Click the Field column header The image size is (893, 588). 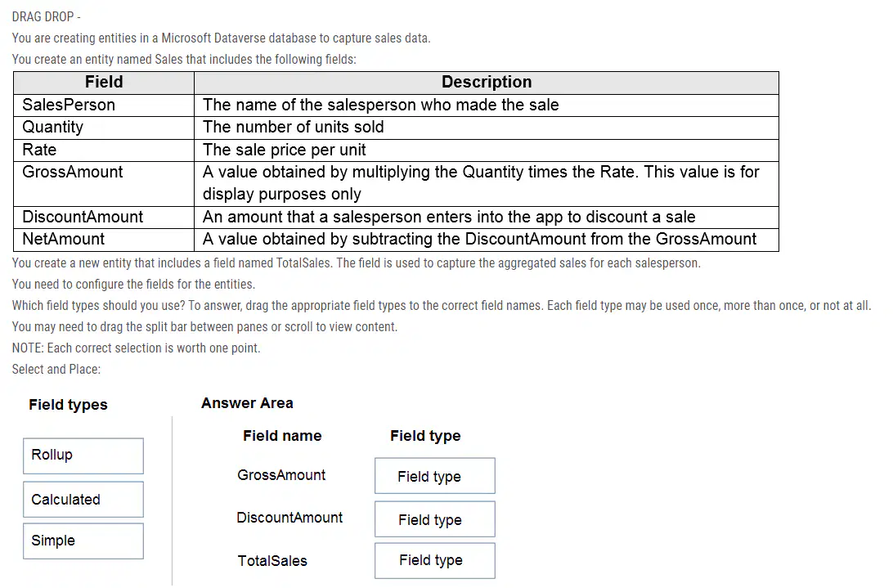pos(104,83)
